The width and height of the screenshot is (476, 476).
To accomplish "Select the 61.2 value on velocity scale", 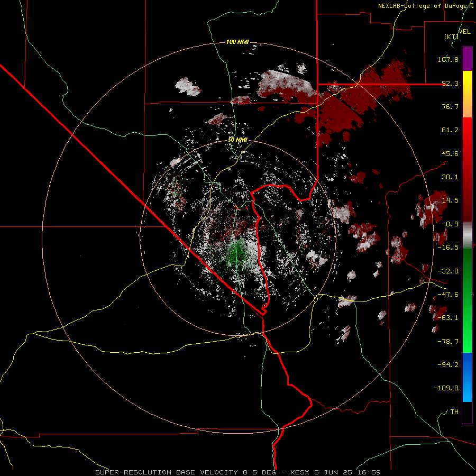I will coord(450,130).
